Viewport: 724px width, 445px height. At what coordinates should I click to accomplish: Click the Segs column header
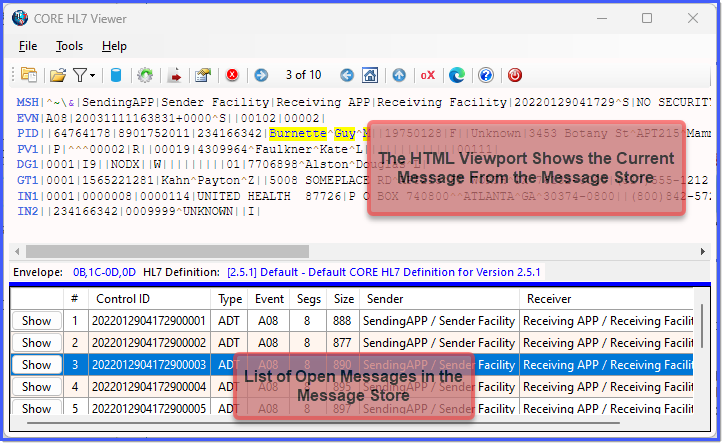coord(308,299)
